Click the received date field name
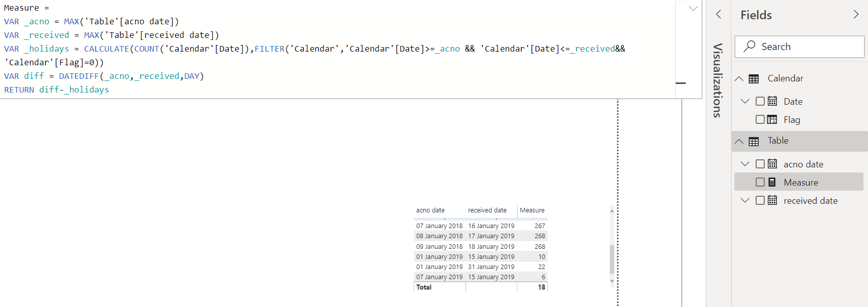Viewport: 868px width, 307px height. click(810, 201)
